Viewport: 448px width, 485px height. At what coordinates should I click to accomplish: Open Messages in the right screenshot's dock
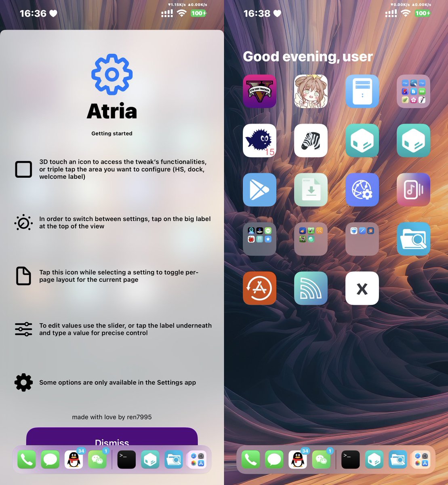tap(274, 460)
